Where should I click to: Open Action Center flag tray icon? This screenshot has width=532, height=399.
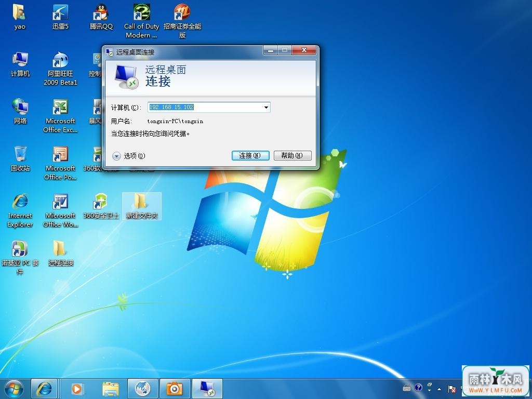(x=451, y=389)
